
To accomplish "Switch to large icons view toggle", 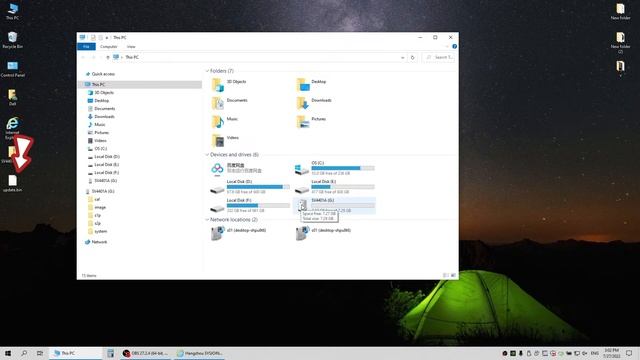I will point(453,276).
